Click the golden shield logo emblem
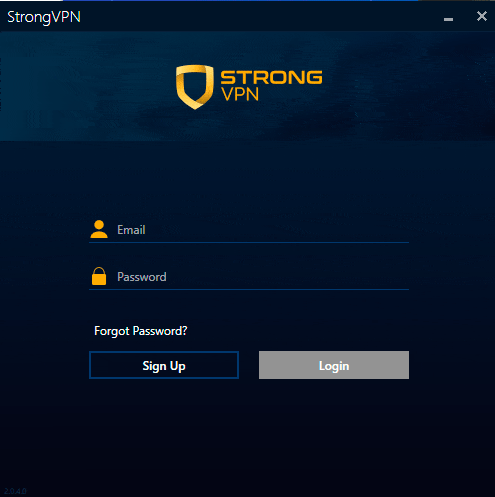495x497 pixels. click(x=195, y=87)
